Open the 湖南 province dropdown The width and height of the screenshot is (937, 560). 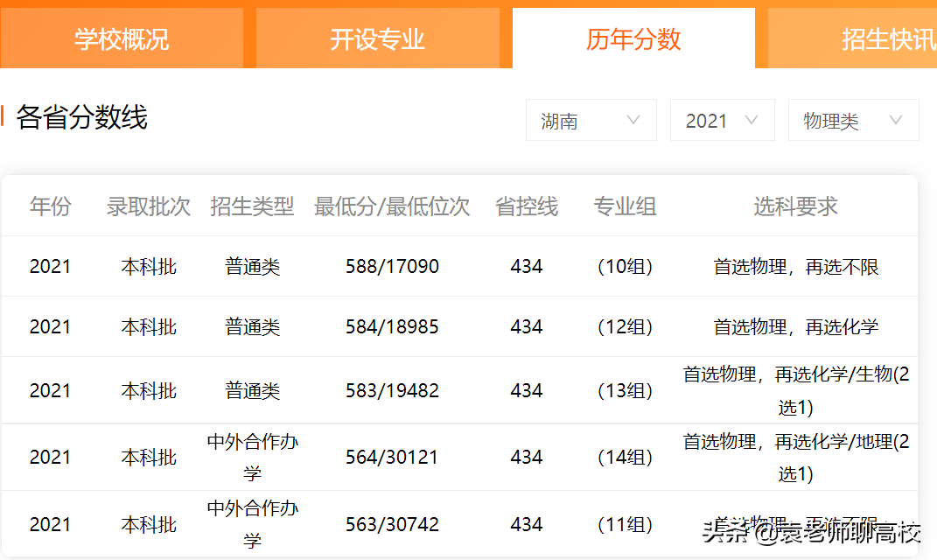tap(591, 120)
